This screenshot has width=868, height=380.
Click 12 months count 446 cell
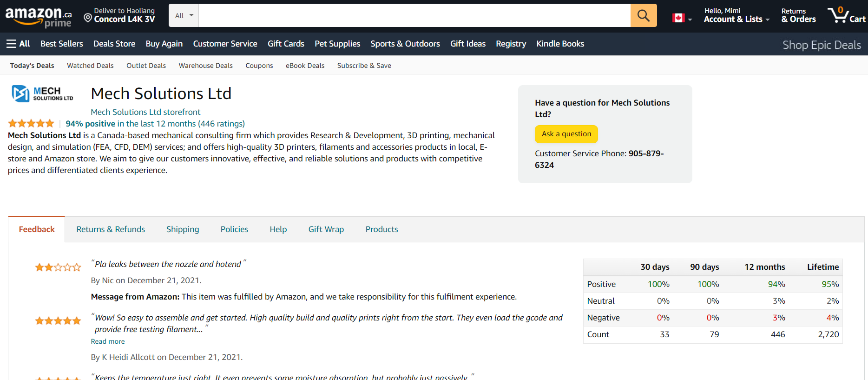tap(778, 334)
